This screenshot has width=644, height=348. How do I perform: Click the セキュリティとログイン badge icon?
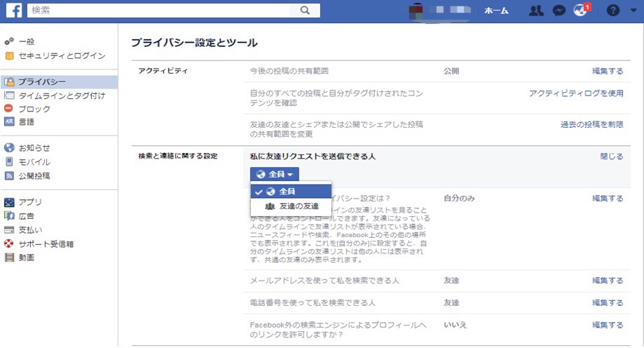click(x=9, y=55)
